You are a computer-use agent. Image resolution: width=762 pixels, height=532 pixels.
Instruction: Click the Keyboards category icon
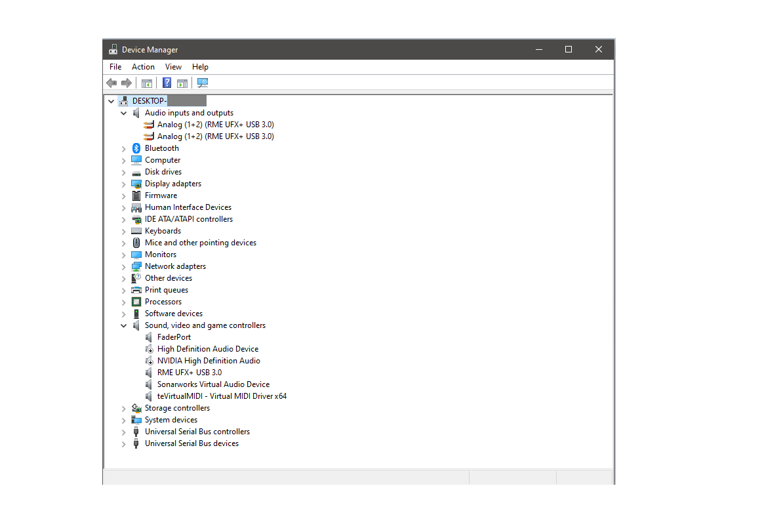pyautogui.click(x=136, y=231)
